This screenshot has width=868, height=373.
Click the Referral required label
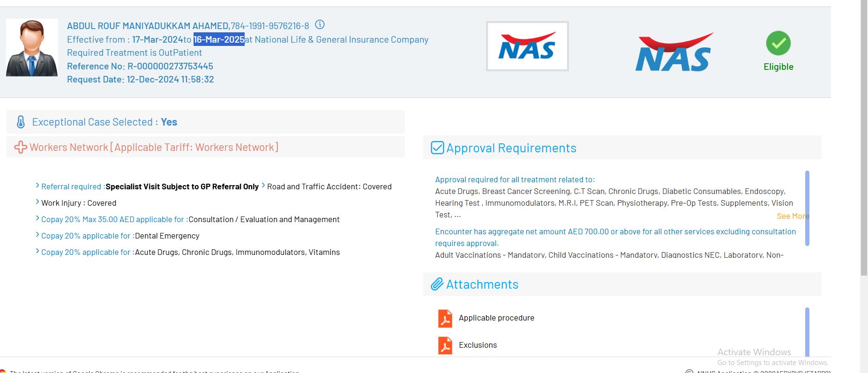coord(73,186)
